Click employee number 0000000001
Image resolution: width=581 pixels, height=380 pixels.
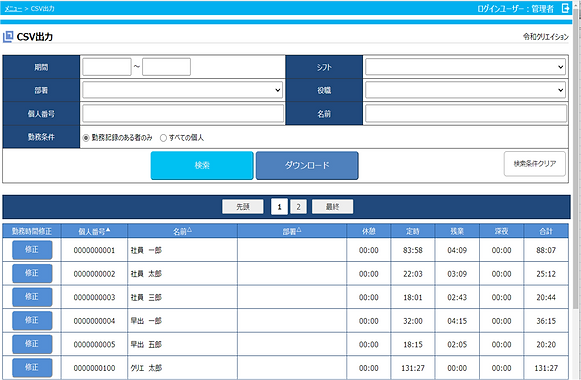point(94,250)
